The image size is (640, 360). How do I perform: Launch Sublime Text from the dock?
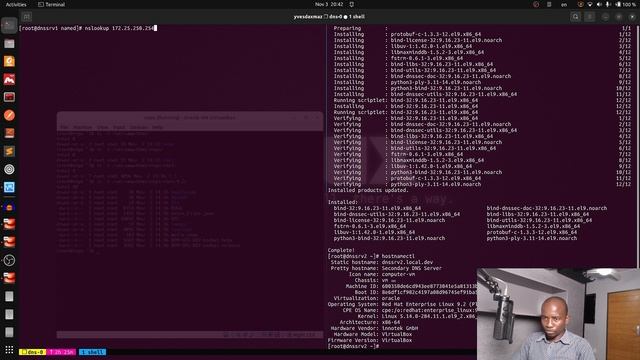click(9, 151)
